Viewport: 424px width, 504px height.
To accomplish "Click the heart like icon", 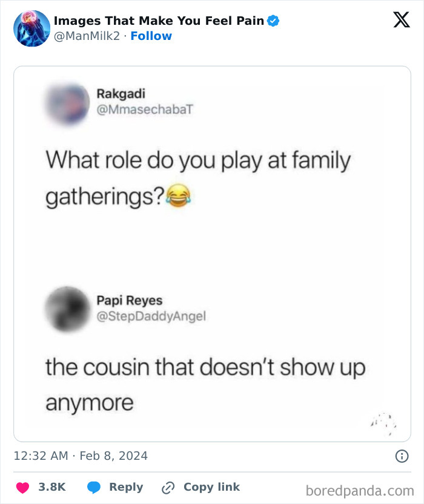I will point(22,488).
